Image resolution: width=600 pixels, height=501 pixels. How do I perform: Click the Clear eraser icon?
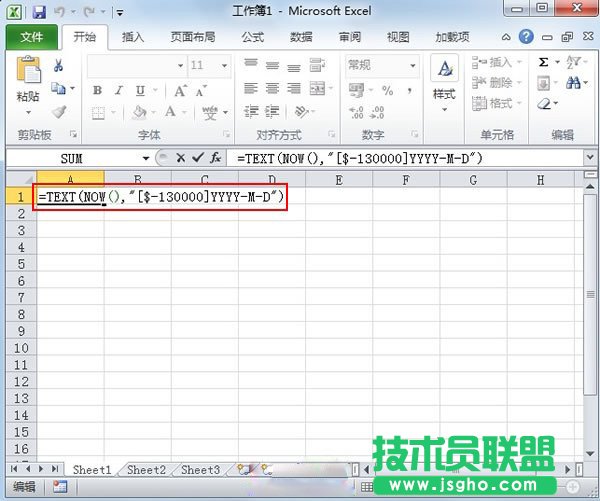tap(544, 104)
